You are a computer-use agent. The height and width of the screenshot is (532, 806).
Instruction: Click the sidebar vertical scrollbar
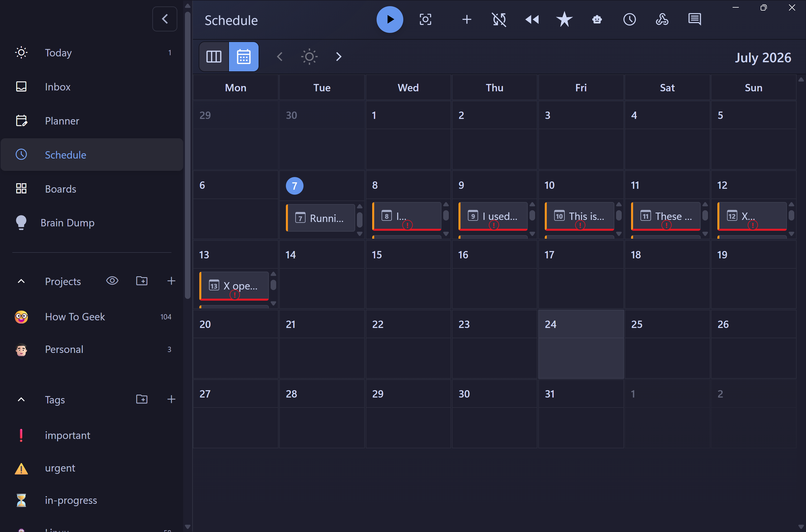coord(188,156)
